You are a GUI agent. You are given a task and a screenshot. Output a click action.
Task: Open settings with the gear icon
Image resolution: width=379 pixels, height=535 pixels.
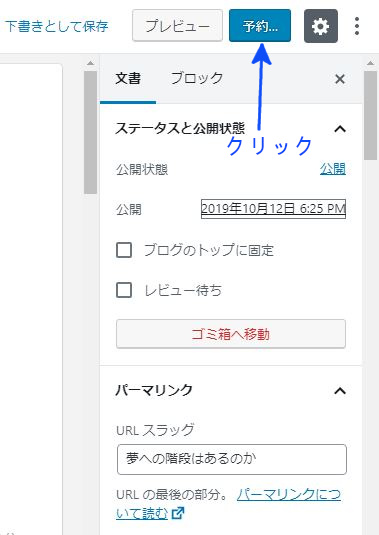click(321, 26)
